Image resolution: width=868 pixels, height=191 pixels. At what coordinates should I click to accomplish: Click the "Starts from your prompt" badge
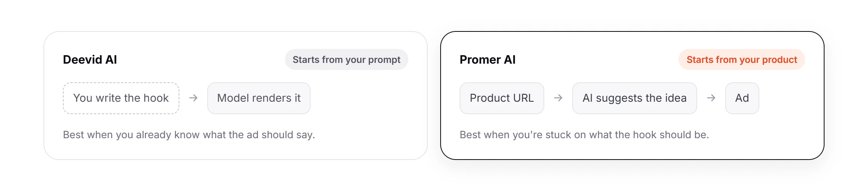click(347, 59)
